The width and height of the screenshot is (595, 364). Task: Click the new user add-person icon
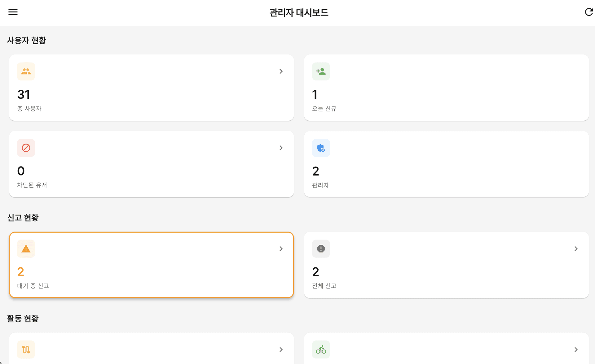pyautogui.click(x=321, y=71)
